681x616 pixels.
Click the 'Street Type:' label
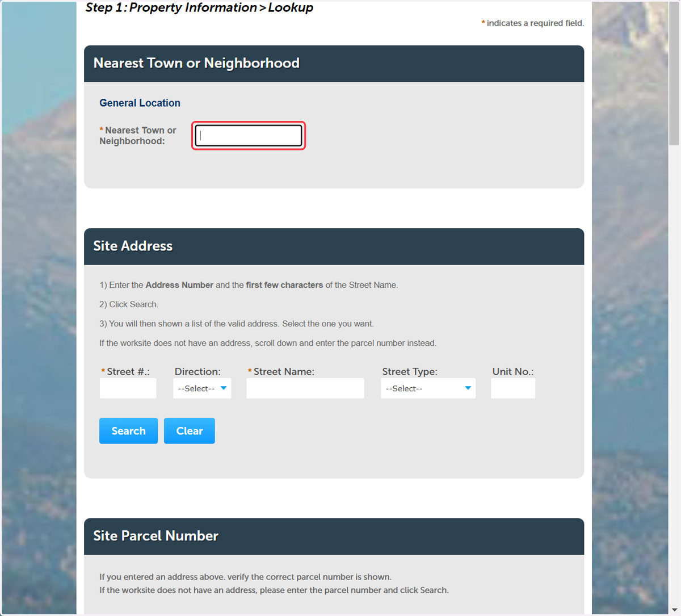coord(410,371)
